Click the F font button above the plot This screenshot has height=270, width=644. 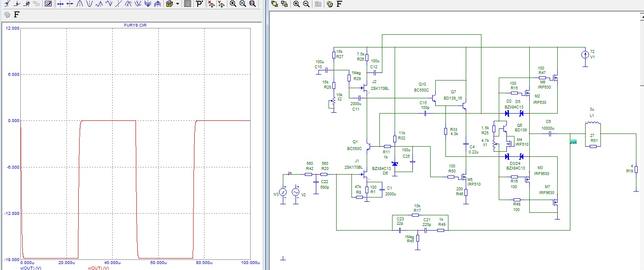point(17,14)
